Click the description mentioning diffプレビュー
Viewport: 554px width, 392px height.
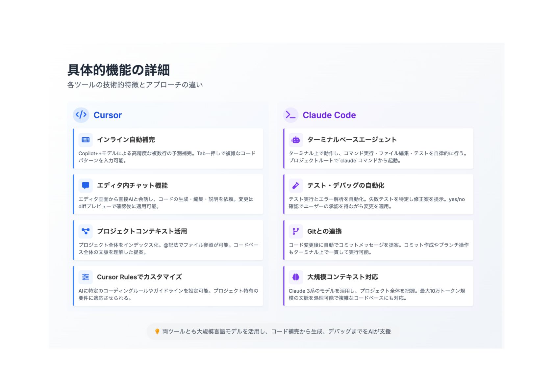pos(166,202)
